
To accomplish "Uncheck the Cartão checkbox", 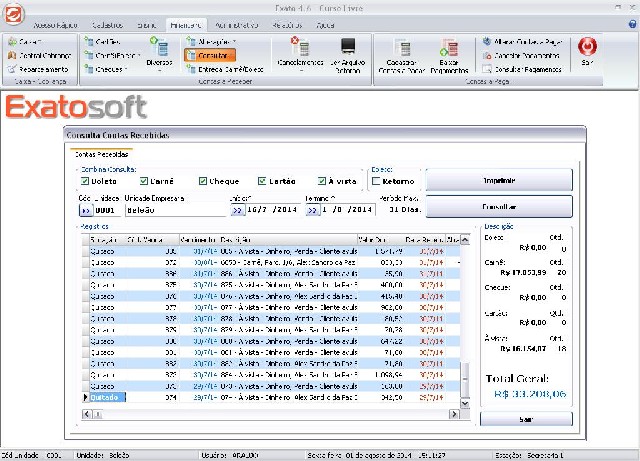I will pyautogui.click(x=262, y=181).
